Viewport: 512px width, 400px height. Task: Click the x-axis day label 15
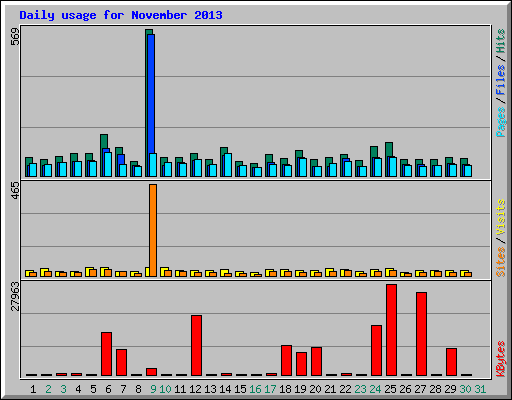pos(240,389)
